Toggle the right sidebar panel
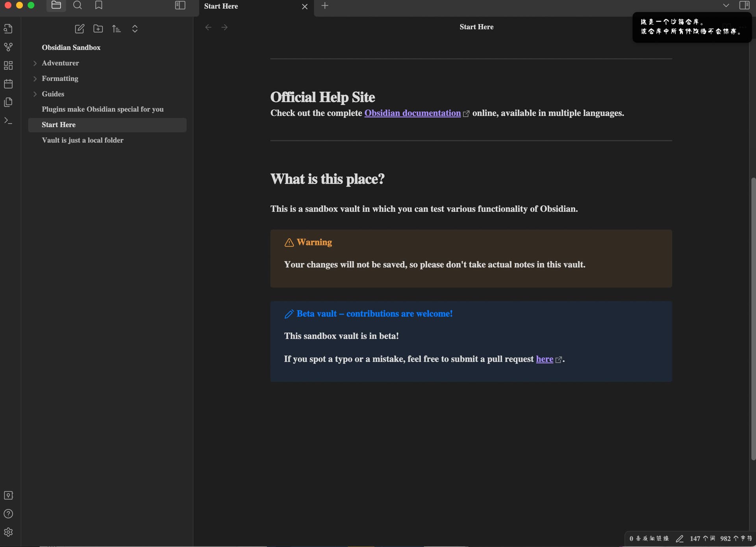The width and height of the screenshot is (756, 547). coord(744,6)
